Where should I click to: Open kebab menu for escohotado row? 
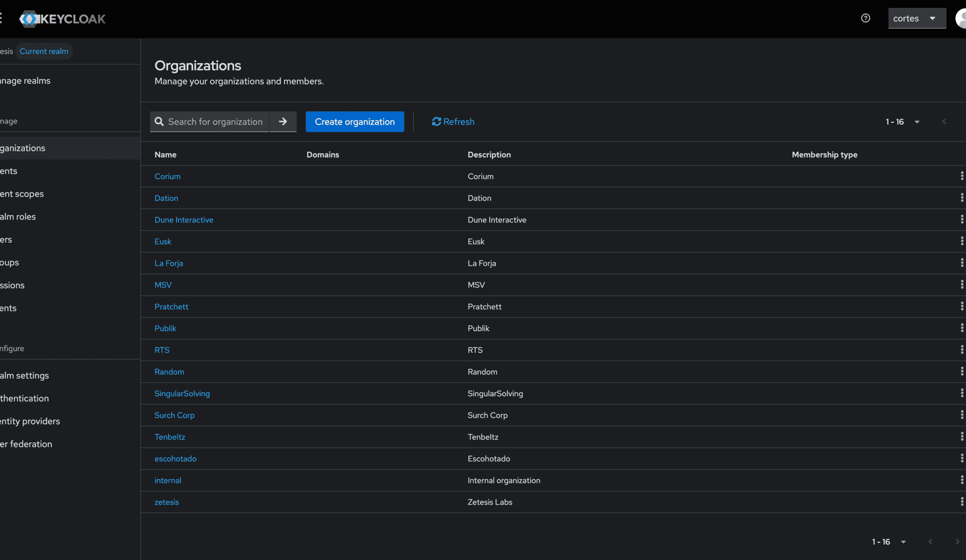click(962, 459)
